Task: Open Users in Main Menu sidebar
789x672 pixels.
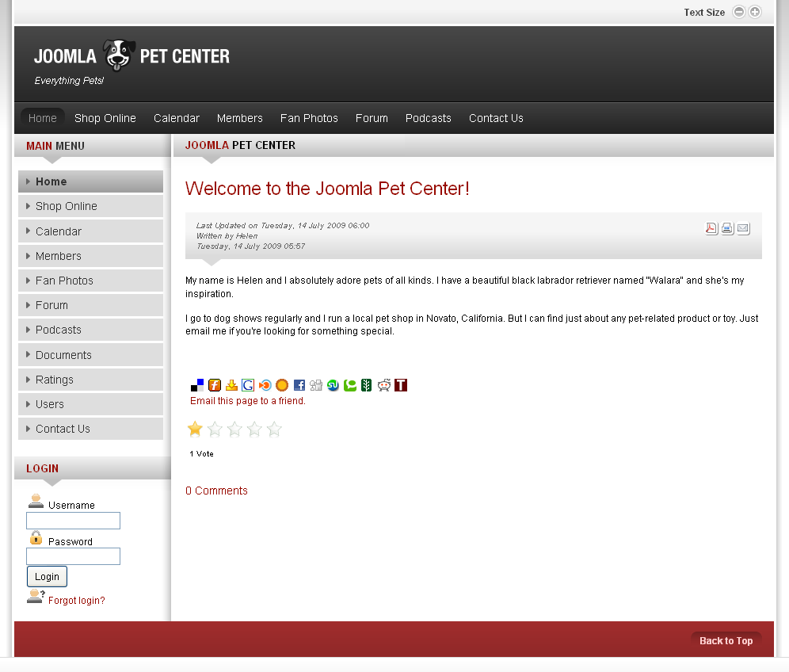Action: coord(90,404)
